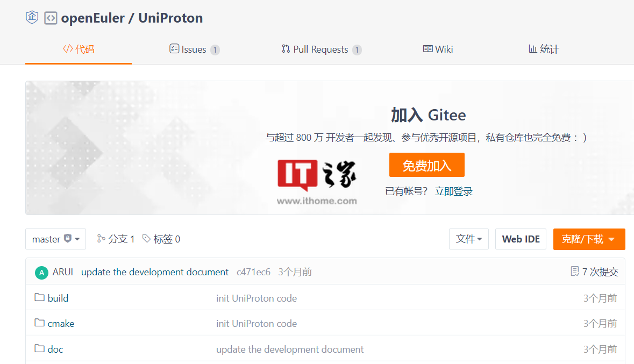Click the 3个月前 time in cmake row
The image size is (634, 364).
600,324
